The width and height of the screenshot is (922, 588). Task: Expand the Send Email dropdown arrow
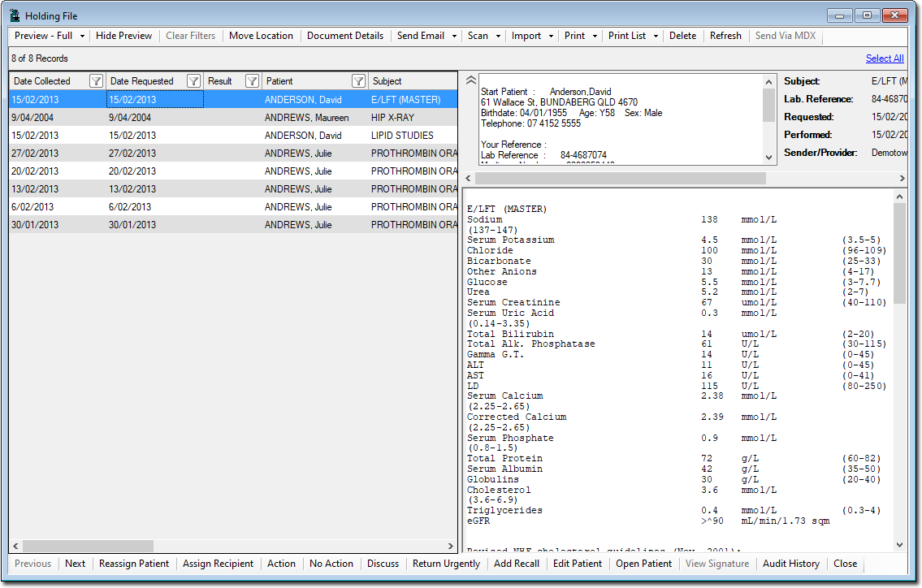point(454,36)
